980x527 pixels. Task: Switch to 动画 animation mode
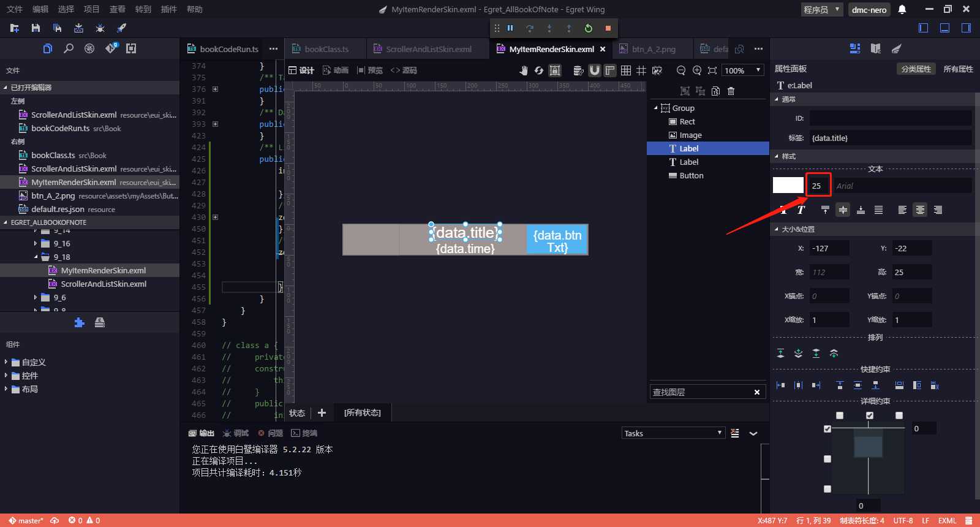click(336, 70)
